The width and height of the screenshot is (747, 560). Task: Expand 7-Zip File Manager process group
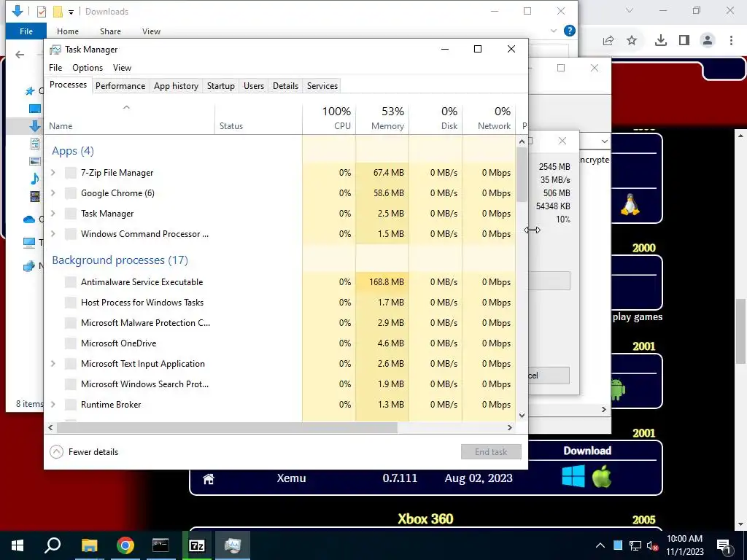[x=53, y=173]
